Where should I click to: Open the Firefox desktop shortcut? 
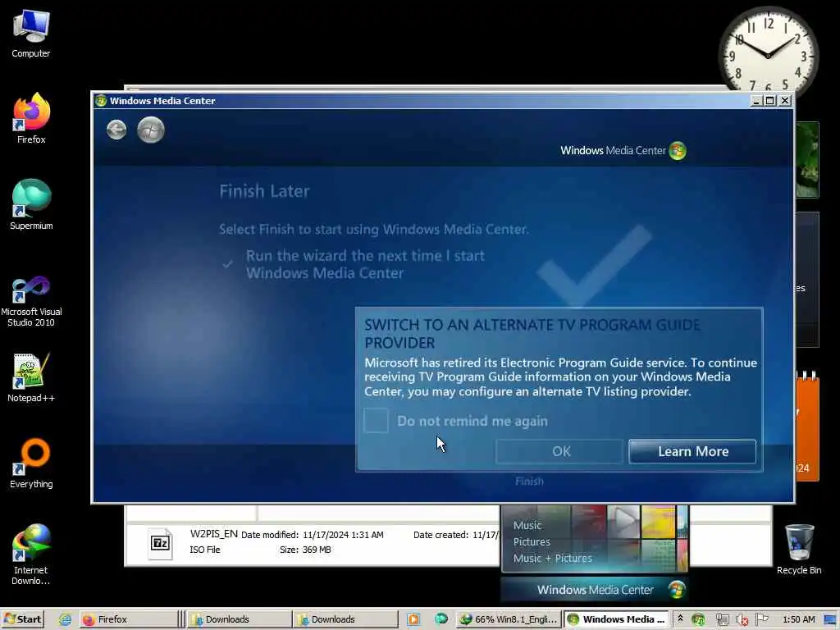tap(31, 119)
